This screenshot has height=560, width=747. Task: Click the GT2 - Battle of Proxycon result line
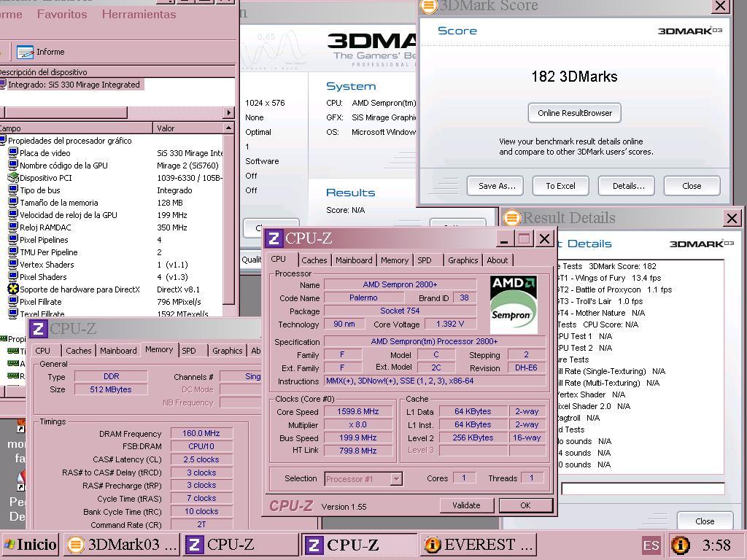(x=614, y=289)
